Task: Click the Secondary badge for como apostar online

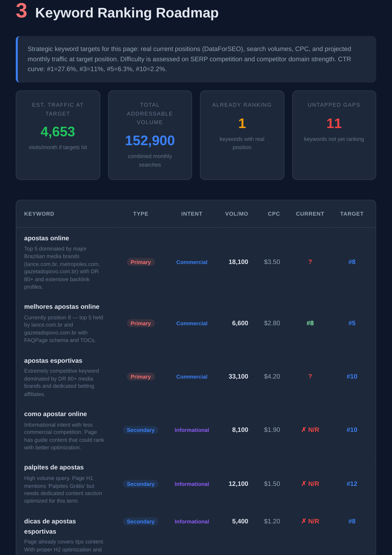Action: point(141,430)
